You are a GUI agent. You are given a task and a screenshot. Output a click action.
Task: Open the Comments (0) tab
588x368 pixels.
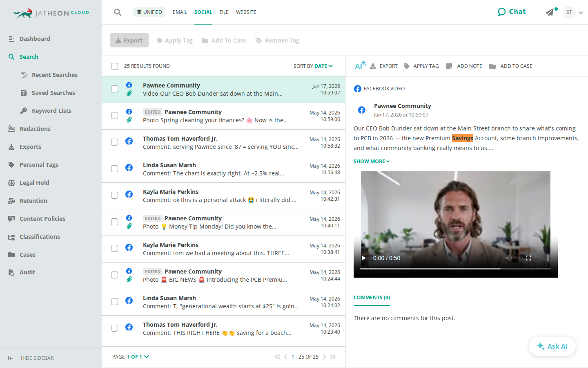[x=372, y=298]
